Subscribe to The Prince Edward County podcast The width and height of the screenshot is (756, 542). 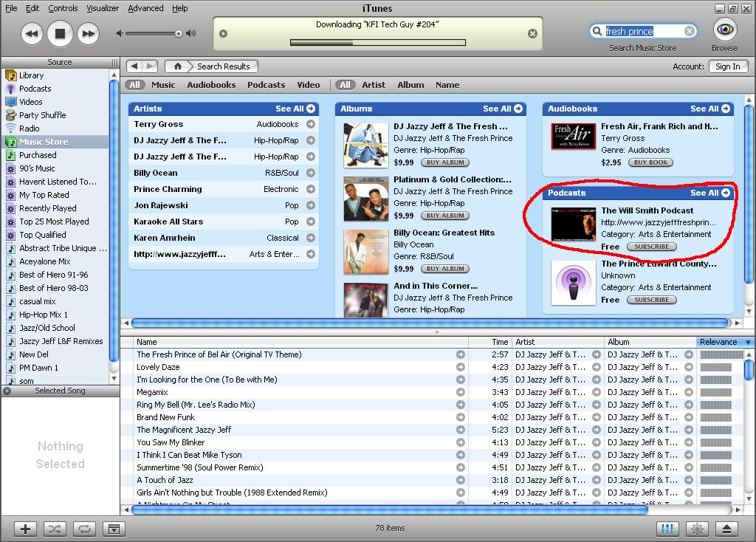coord(651,300)
